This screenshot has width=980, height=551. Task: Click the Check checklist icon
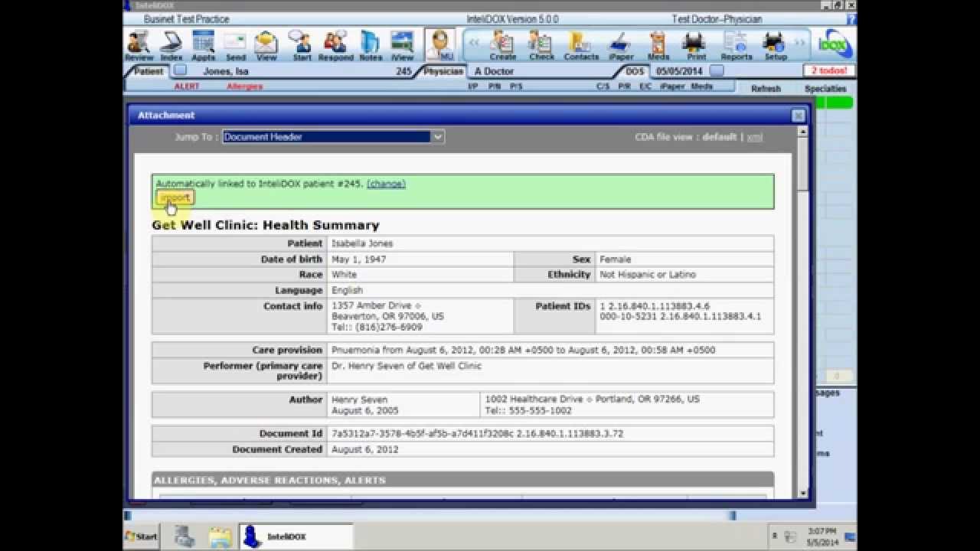tap(541, 45)
